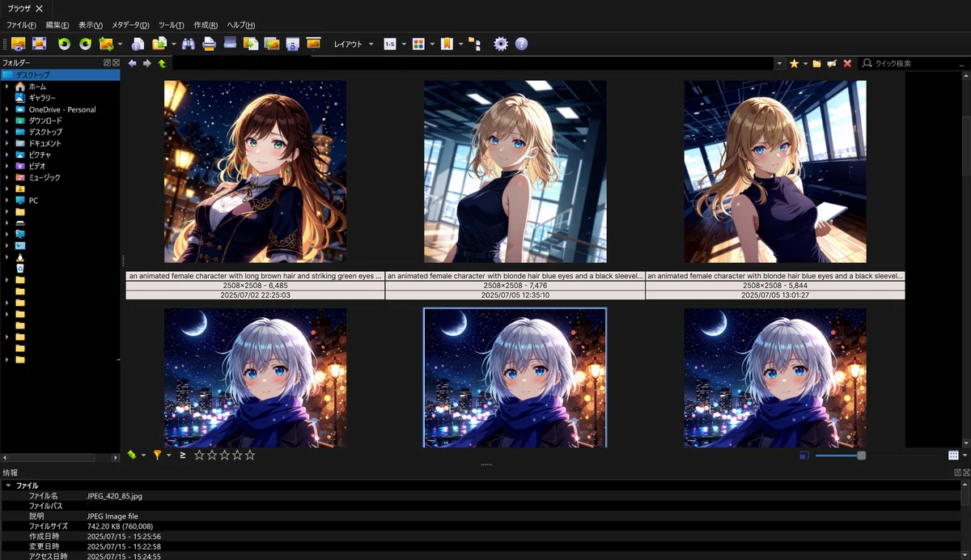Viewport: 971px width, 560px height.
Task: Apply JPEG lossless transformation icon
Action: click(x=106, y=44)
